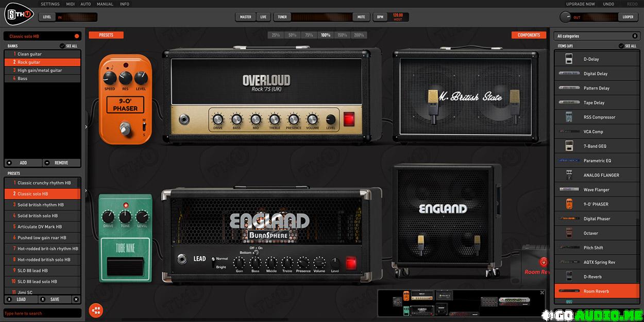This screenshot has width=644, height=322.
Task: Click the REMOVE bank button
Action: [x=61, y=163]
